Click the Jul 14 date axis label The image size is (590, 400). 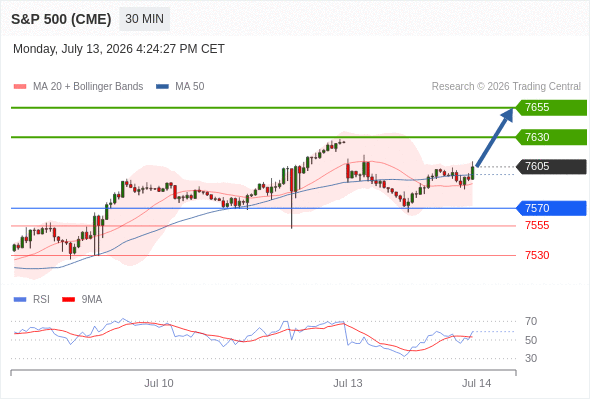click(x=476, y=383)
